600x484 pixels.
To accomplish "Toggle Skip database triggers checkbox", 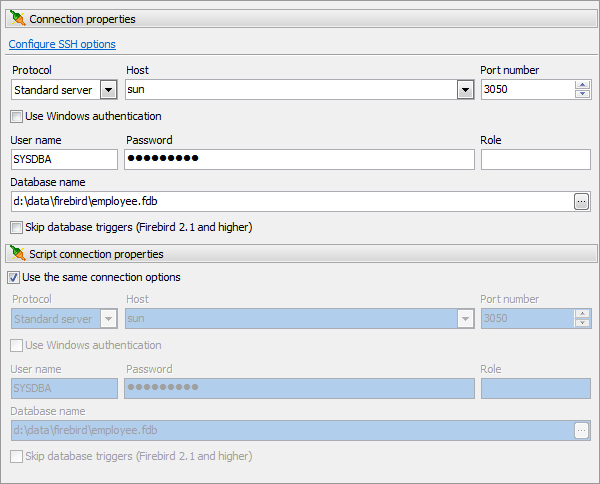I will (16, 227).
